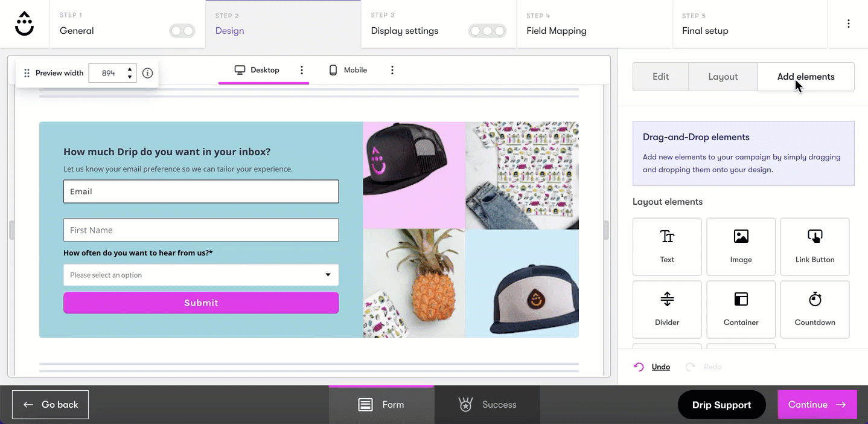Click the Display settings step progress indicator
868x424 pixels.
click(487, 31)
